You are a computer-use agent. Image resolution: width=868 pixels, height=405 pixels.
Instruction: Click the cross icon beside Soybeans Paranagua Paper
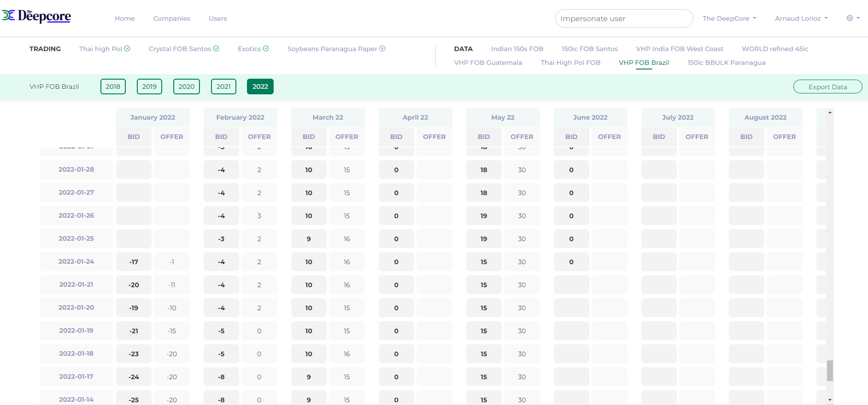pyautogui.click(x=382, y=48)
